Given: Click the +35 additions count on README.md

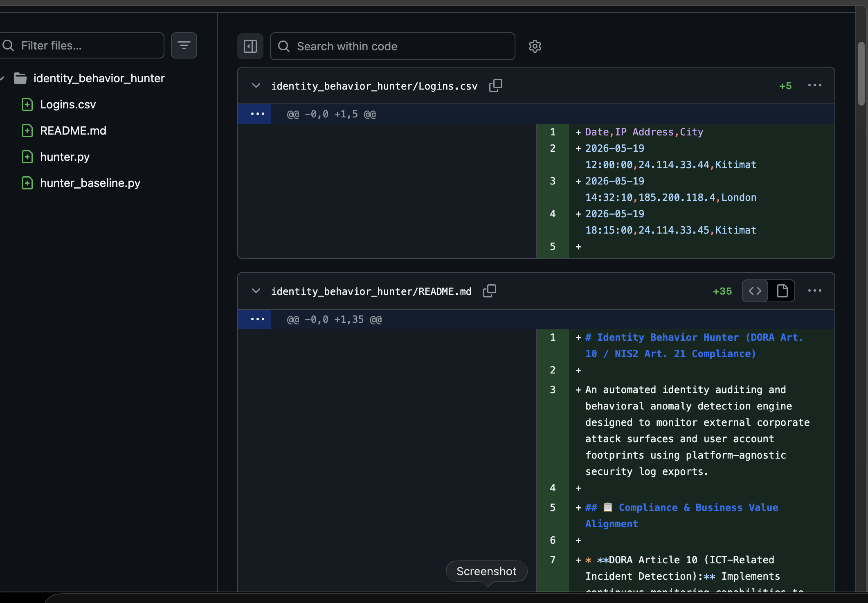Looking at the screenshot, I should (722, 291).
